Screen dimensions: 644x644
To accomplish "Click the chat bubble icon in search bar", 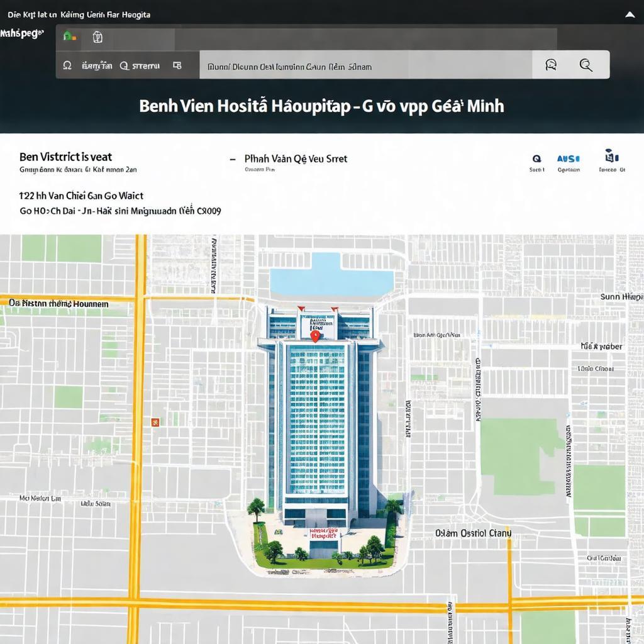I will click(551, 65).
